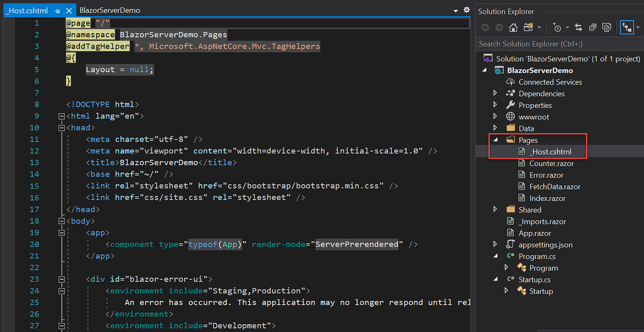Expand the Dependencies node

point(495,93)
